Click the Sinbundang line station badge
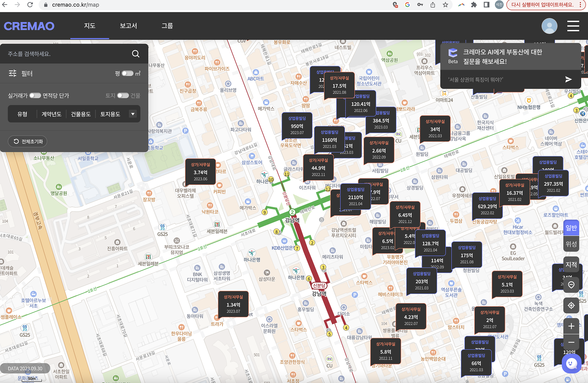The height and width of the screenshot is (383, 588). click(319, 285)
